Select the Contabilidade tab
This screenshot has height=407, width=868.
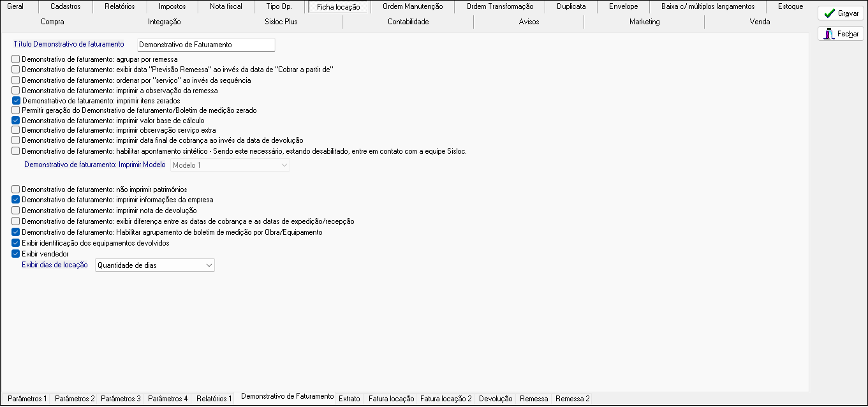point(408,22)
